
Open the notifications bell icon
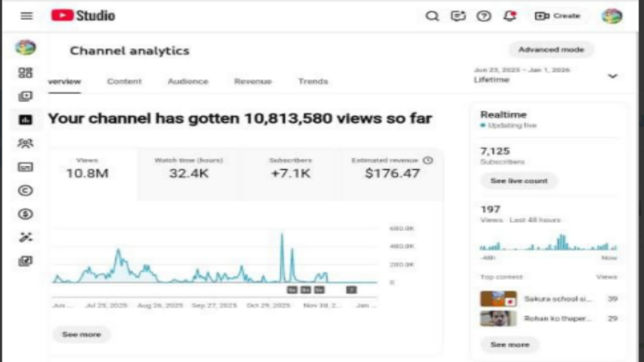pos(509,16)
